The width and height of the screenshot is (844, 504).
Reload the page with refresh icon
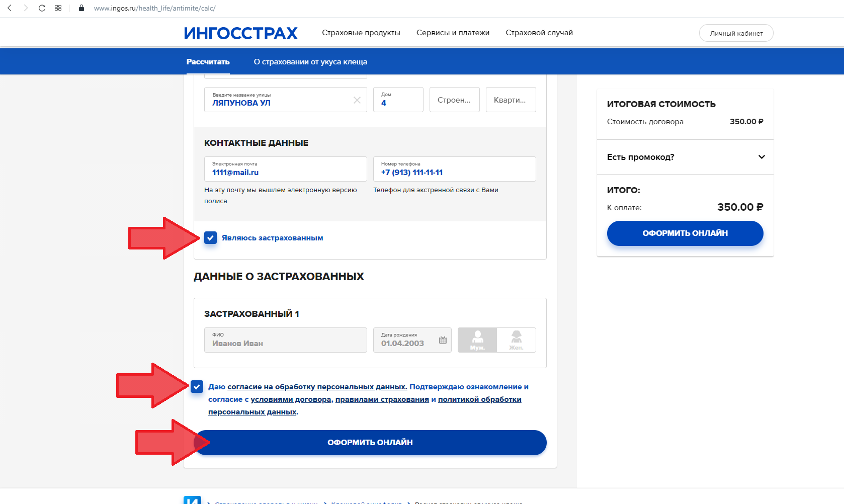coord(42,8)
